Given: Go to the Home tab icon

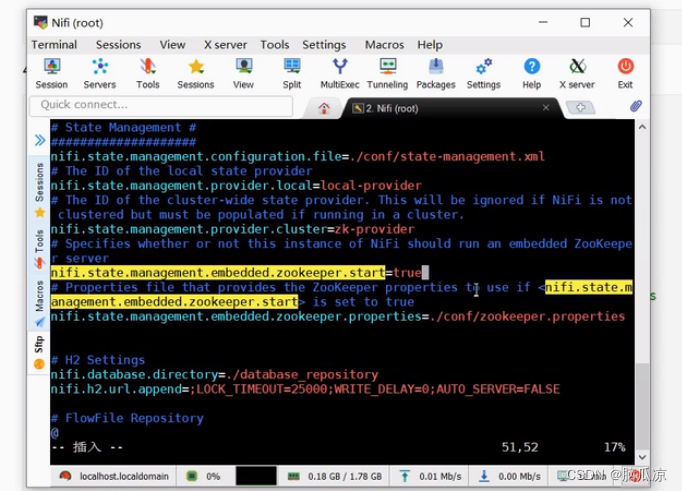Looking at the screenshot, I should coord(324,108).
